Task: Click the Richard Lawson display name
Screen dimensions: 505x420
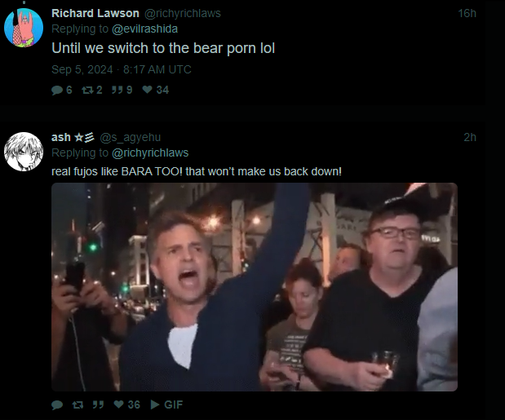Action: click(95, 13)
